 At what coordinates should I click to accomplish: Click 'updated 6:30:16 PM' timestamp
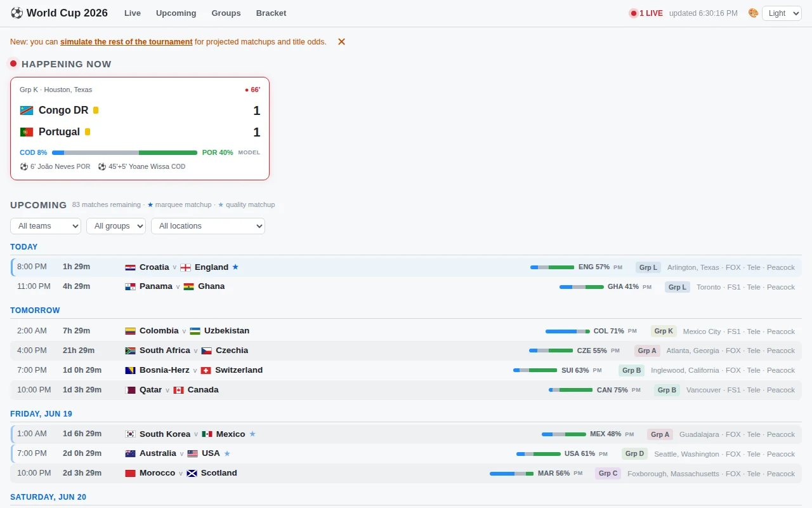704,13
